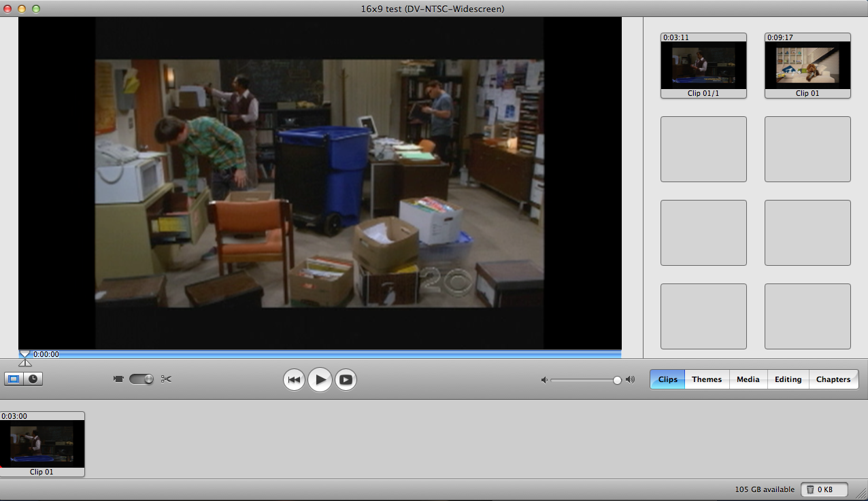This screenshot has height=501, width=868.
Task: Click the 0:00:00 timecode label
Action: point(46,354)
